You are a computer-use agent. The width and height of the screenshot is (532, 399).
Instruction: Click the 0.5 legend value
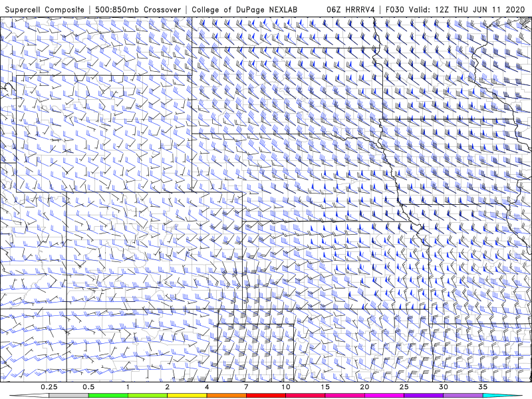(x=88, y=387)
